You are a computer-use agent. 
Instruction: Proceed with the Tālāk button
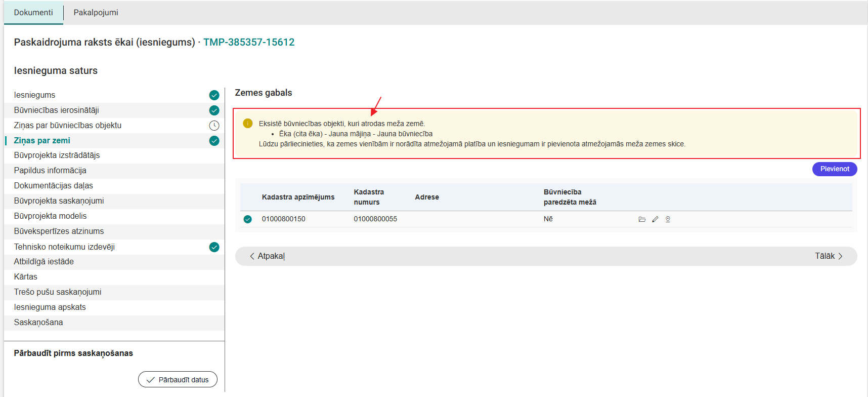(828, 256)
